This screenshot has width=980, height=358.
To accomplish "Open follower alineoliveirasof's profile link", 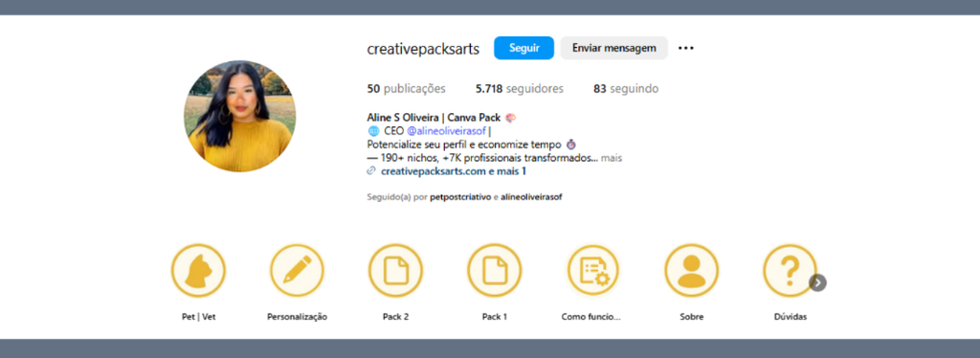I will pyautogui.click(x=531, y=197).
